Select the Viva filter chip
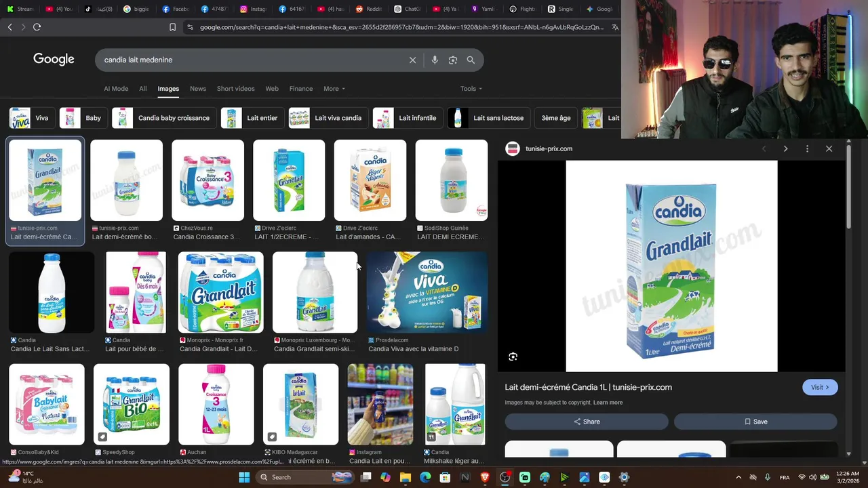Viewport: 868px width, 488px height. (x=31, y=118)
